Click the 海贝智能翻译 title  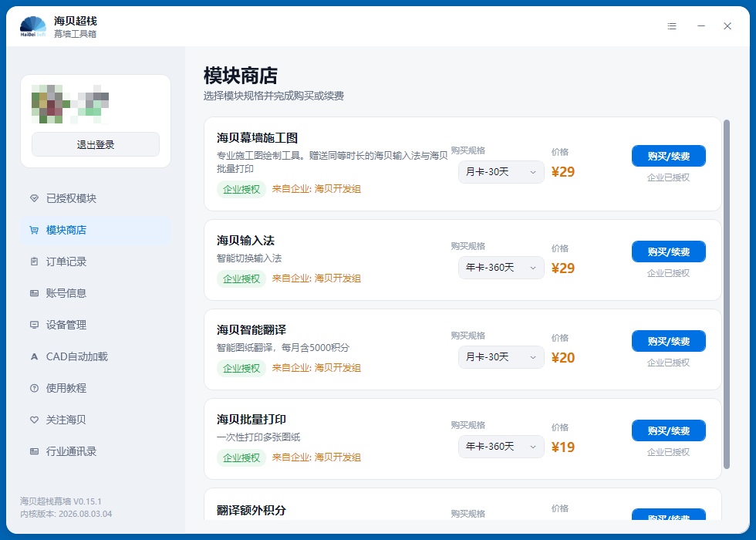[251, 330]
